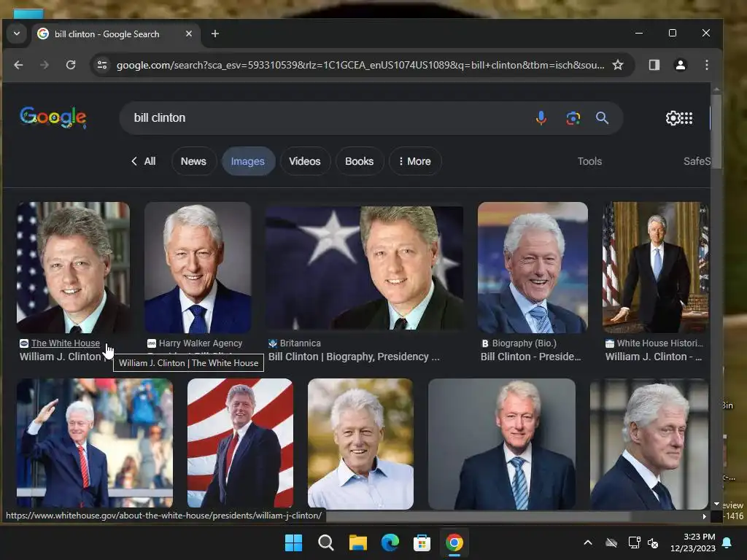Start a voice search with the microphone
747x560 pixels.
click(541, 117)
